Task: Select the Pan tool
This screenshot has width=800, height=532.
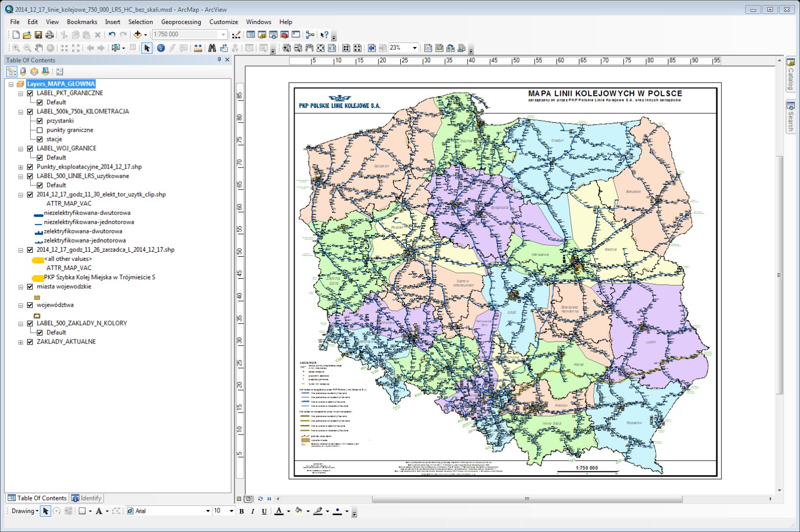Action: pos(38,47)
